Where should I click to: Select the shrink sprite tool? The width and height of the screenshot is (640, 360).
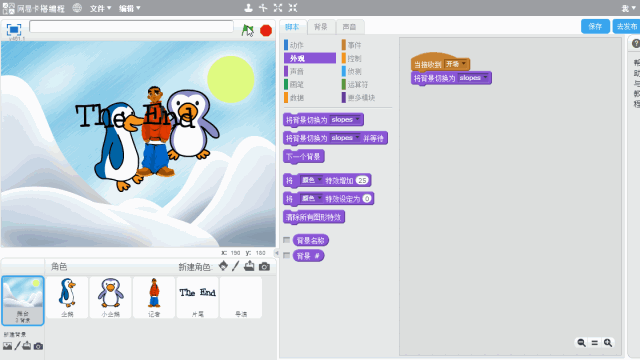click(x=293, y=7)
